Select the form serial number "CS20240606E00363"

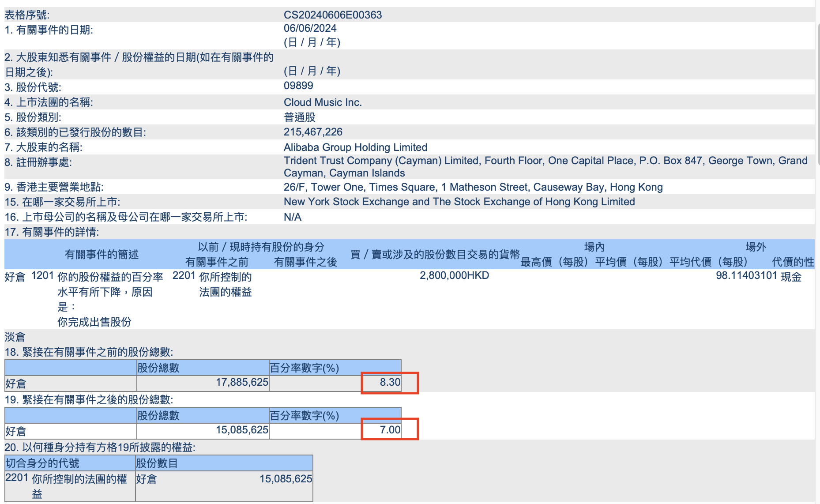333,15
